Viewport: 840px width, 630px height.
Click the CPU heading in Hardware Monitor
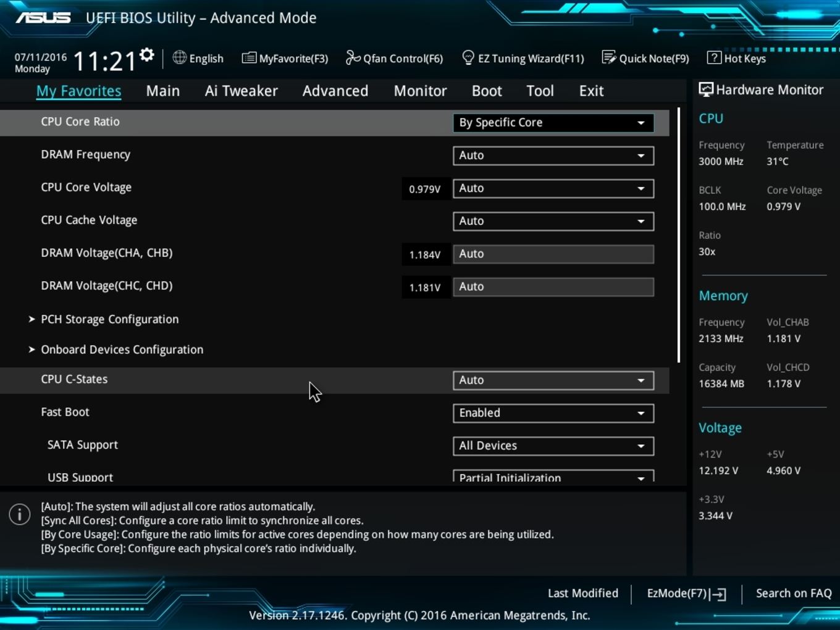[711, 119]
